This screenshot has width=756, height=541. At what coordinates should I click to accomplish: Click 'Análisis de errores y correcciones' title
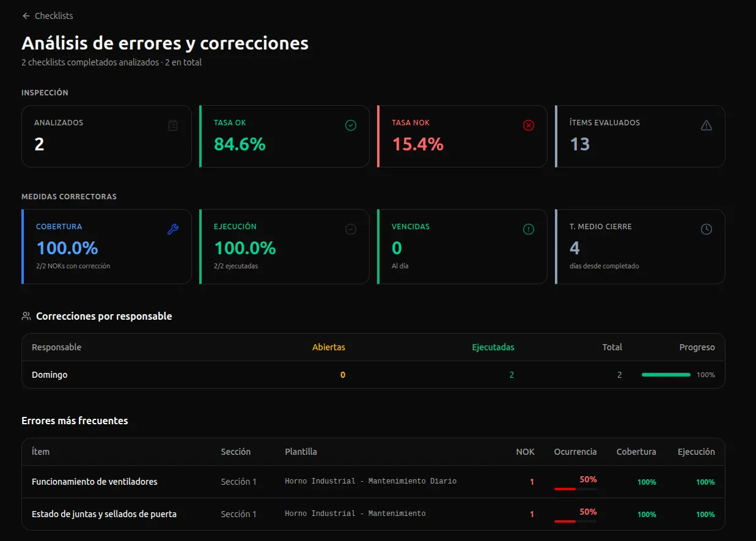[165, 43]
